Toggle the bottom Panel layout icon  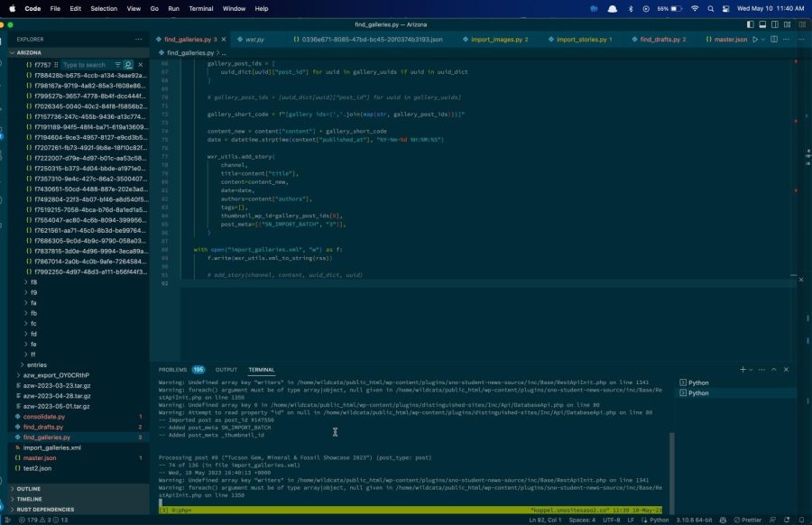(x=762, y=24)
